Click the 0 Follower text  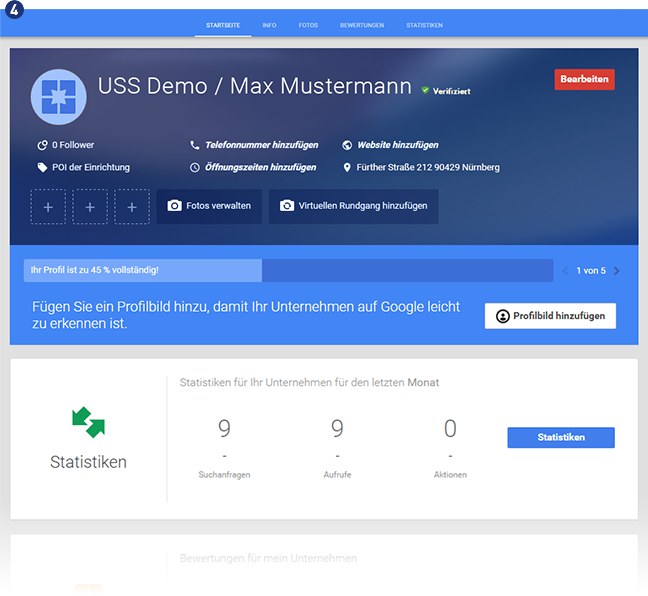click(x=73, y=145)
